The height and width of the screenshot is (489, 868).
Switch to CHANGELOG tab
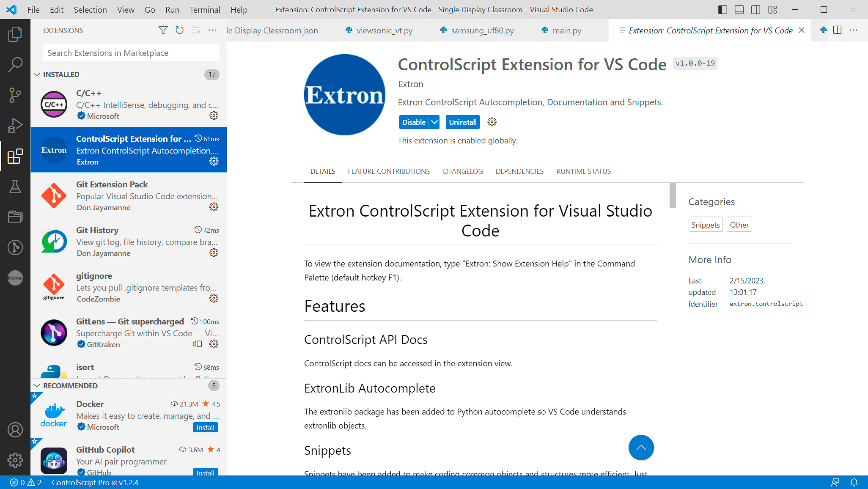click(462, 171)
